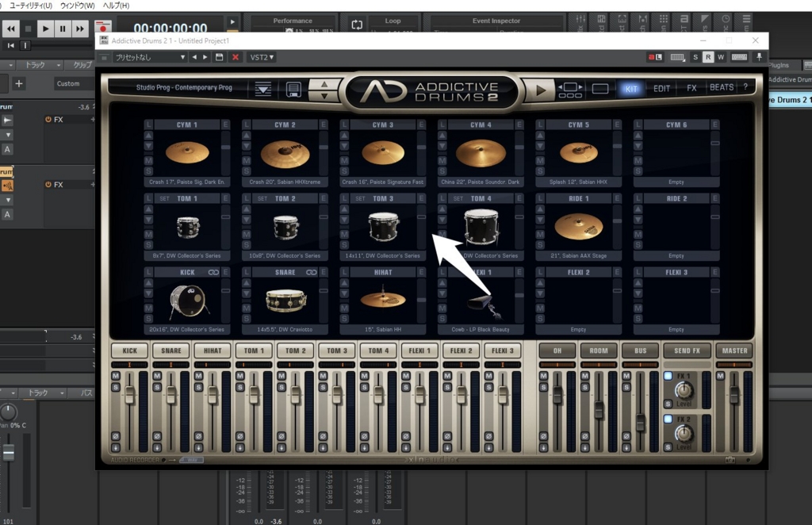812x525 pixels.
Task: Mute the KICK mixer channel
Action: (x=116, y=376)
